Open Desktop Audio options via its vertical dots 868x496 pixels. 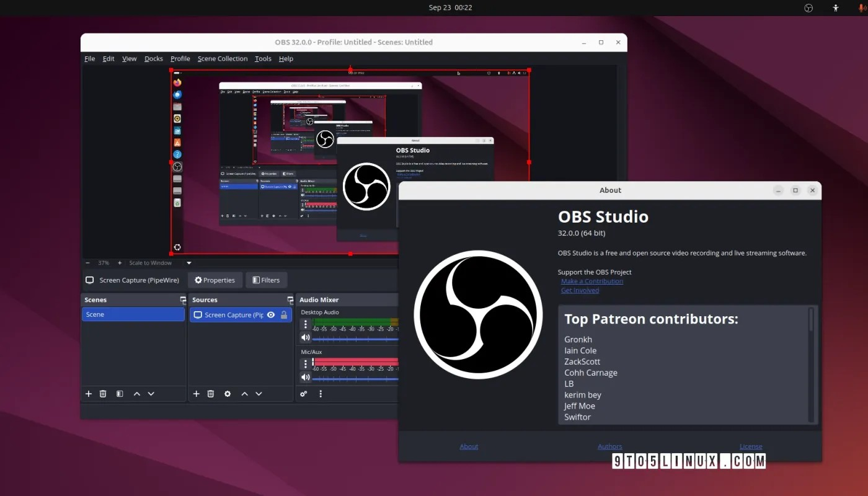click(x=306, y=325)
